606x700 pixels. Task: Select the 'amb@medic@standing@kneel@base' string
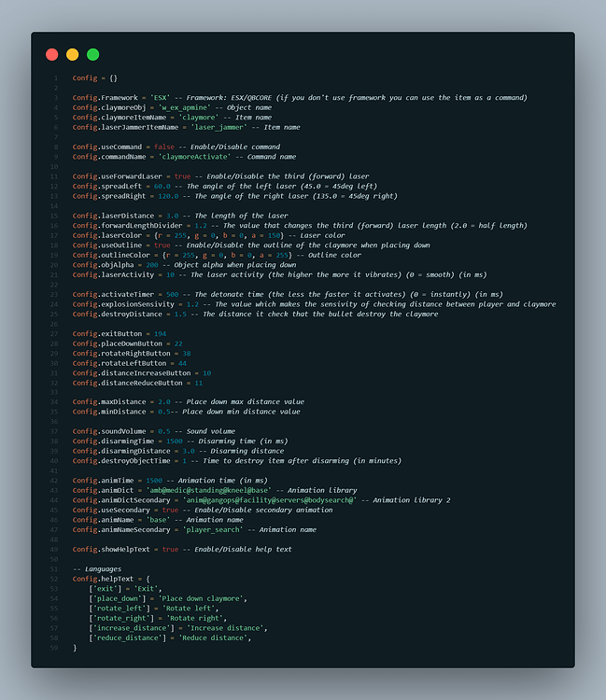click(x=208, y=490)
